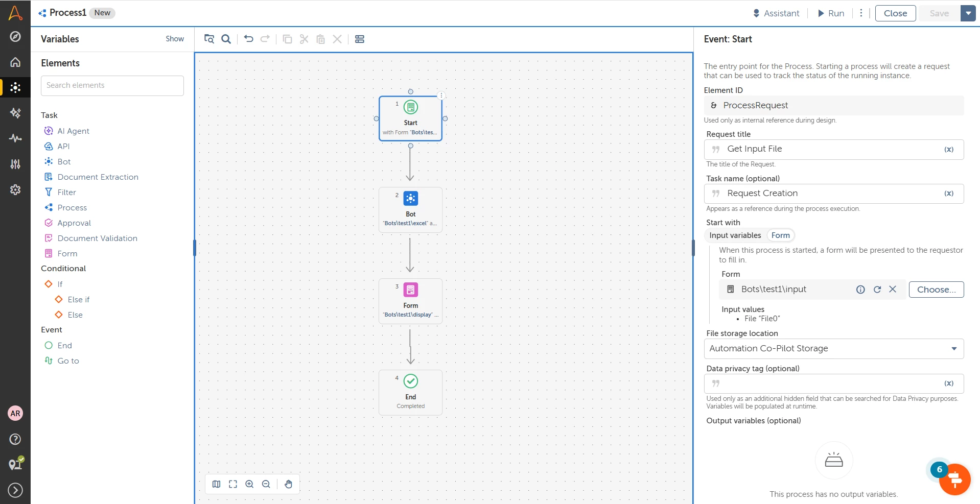
Task: Select the End event element
Action: 58,346
